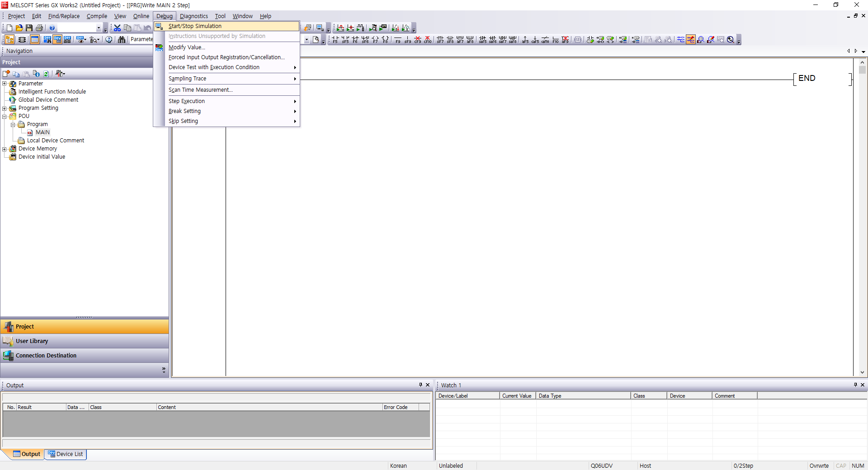Toggle Write Mode ladder icon
This screenshot has height=470, width=868.
pyautogui.click(x=691, y=40)
